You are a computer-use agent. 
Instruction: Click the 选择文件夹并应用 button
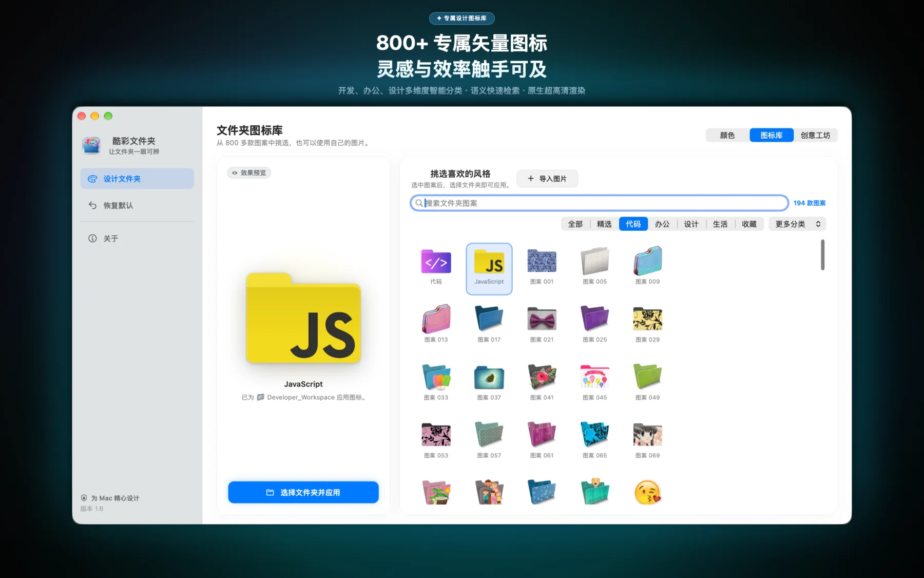303,492
